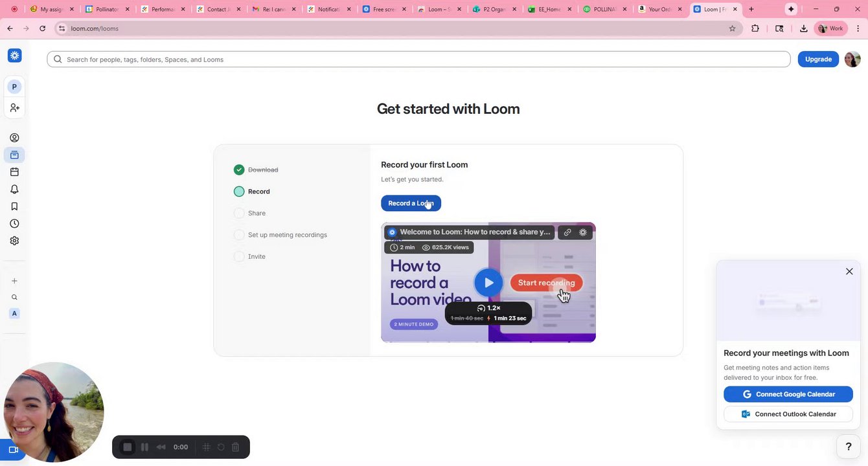Open the library icon in sidebar
Image resolution: width=868 pixels, height=466 pixels.
(x=14, y=155)
